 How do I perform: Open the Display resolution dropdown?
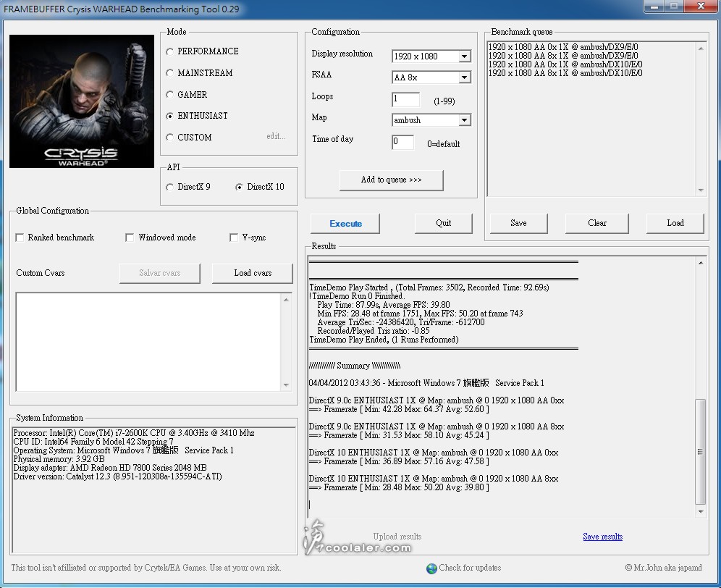click(x=465, y=56)
